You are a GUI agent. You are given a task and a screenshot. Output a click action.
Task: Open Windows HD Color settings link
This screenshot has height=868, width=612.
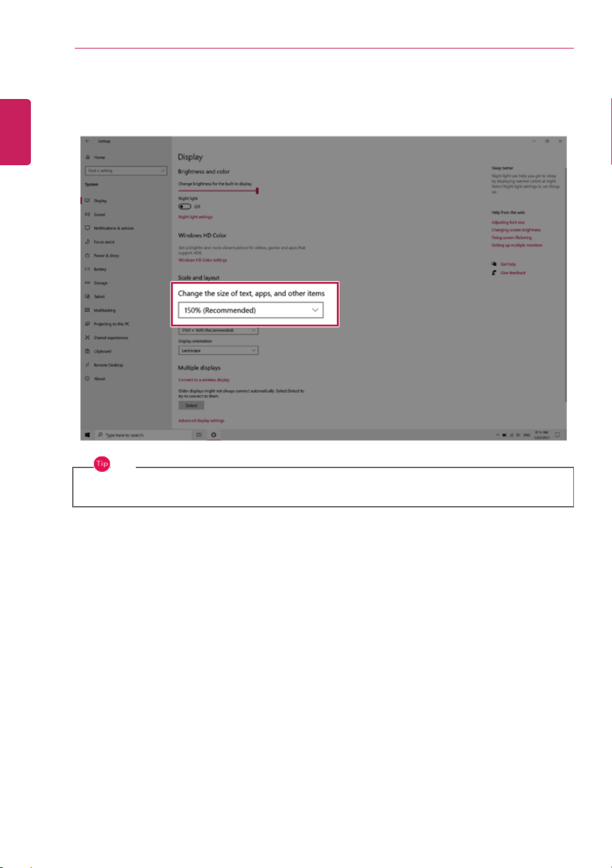(x=203, y=260)
